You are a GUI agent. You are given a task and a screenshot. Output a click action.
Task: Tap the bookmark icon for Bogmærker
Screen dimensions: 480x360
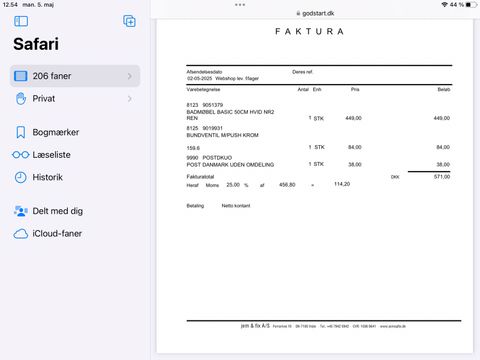[21, 132]
